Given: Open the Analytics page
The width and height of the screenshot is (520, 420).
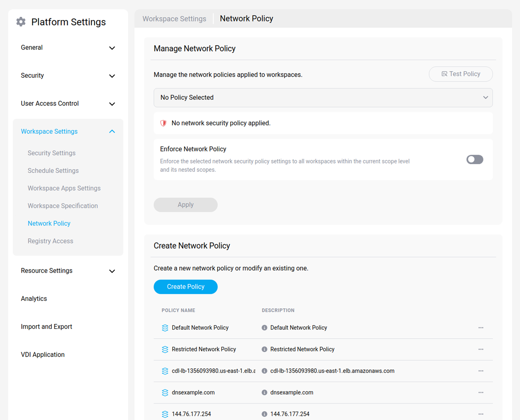Looking at the screenshot, I should coord(34,299).
